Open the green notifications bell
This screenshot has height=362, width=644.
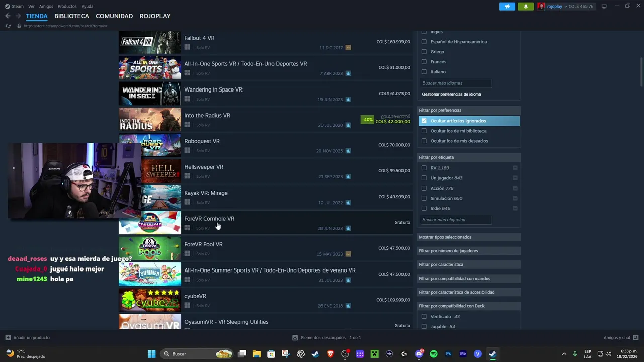tap(526, 6)
